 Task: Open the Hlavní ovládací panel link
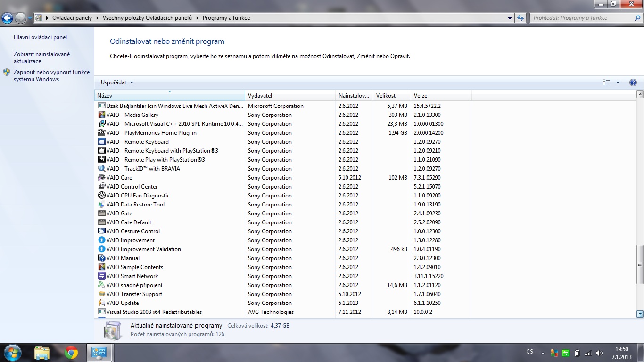point(41,37)
